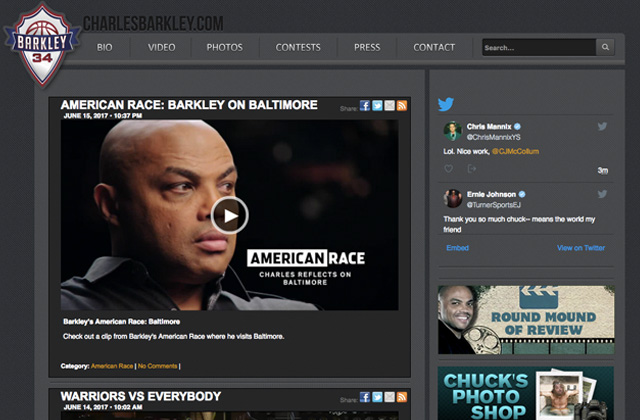Click 'June 14, 2017 - 10:02 AM' date
The width and height of the screenshot is (640, 420).
103,407
